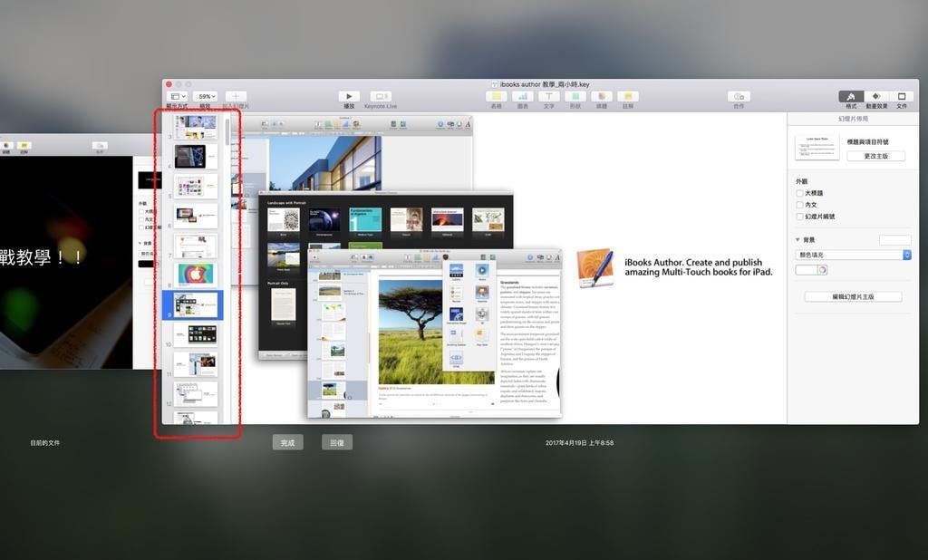928x560 pixels.
Task: Collapse the 背景 background section triangle
Action: (797, 240)
